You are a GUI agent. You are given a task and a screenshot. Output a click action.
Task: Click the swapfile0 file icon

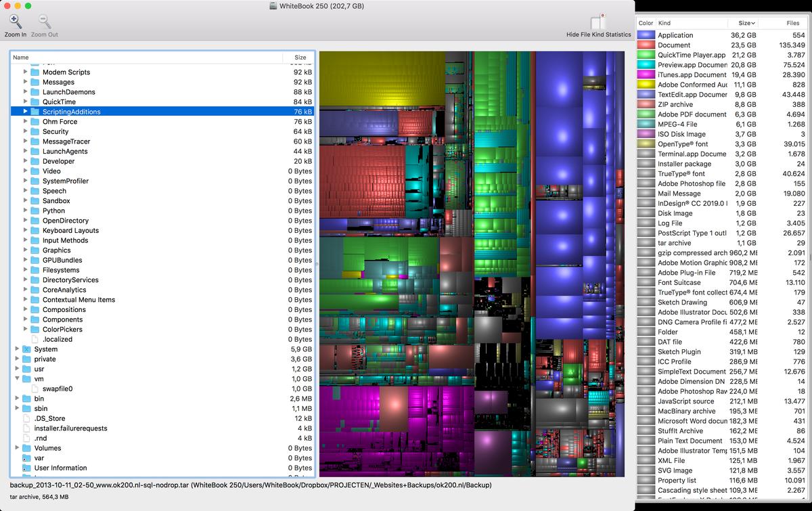pos(36,389)
